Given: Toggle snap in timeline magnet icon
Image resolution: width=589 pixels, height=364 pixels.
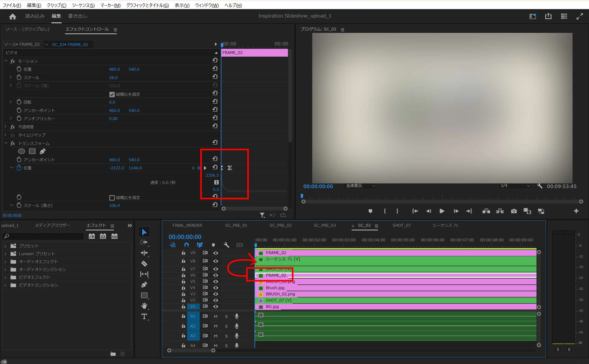Looking at the screenshot, I should pyautogui.click(x=186, y=245).
